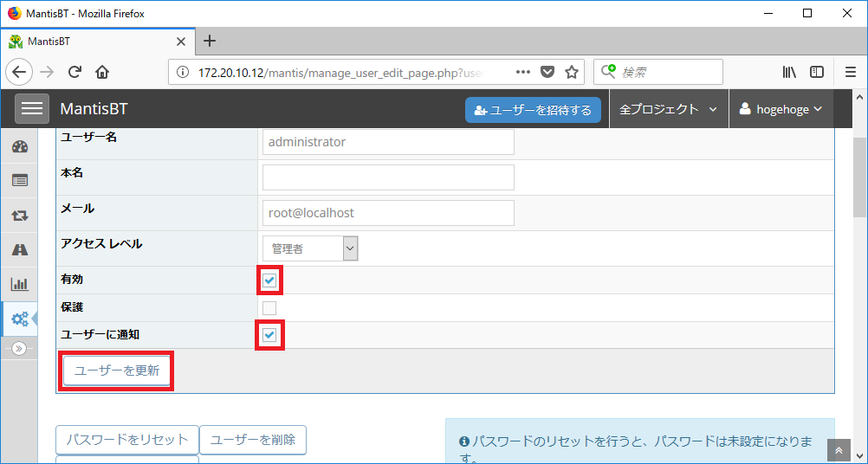
Task: Reload the current page
Action: [74, 72]
